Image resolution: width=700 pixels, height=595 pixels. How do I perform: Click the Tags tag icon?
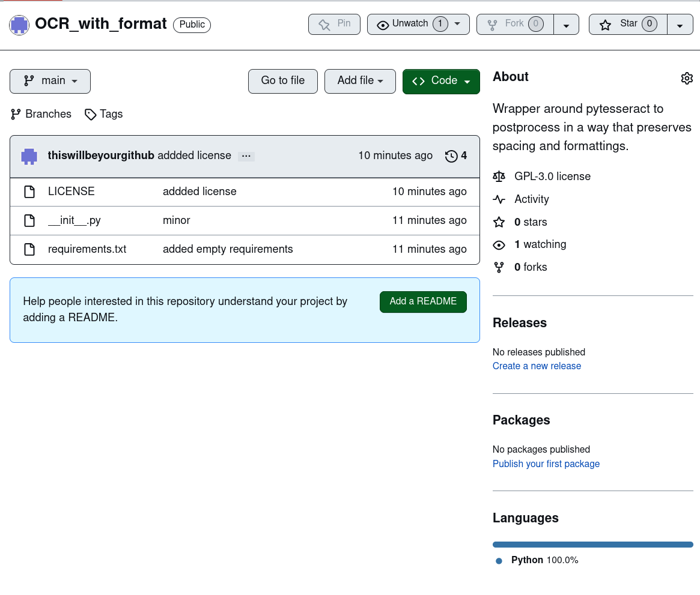coord(90,114)
